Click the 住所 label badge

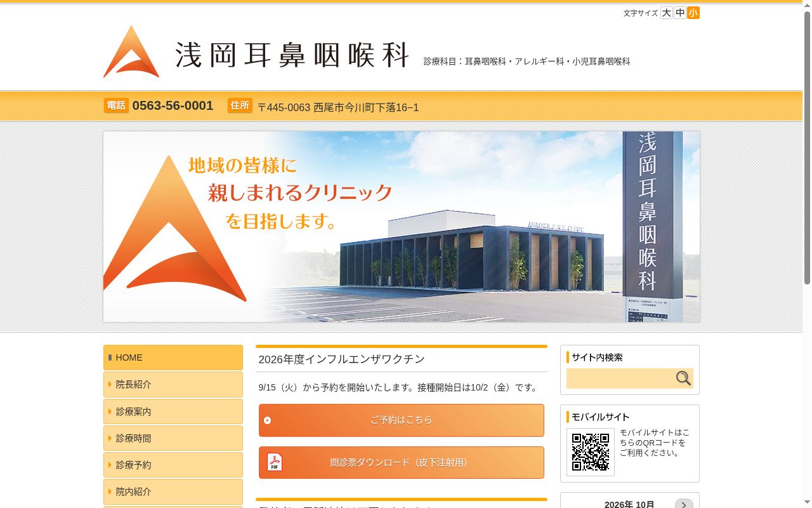coord(240,105)
